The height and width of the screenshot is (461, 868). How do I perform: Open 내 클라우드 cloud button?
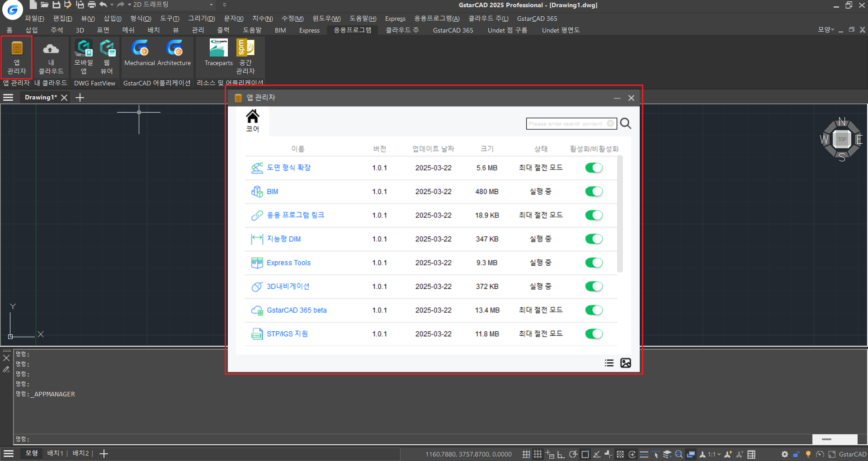pyautogui.click(x=51, y=58)
